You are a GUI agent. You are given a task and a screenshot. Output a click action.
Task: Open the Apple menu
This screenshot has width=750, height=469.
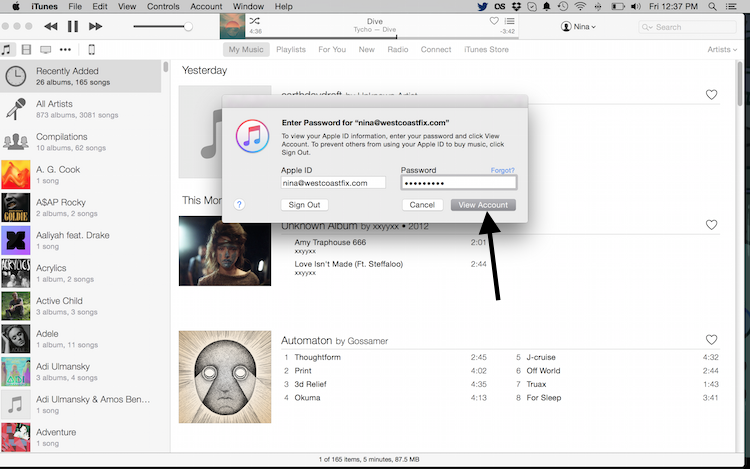pyautogui.click(x=16, y=6)
